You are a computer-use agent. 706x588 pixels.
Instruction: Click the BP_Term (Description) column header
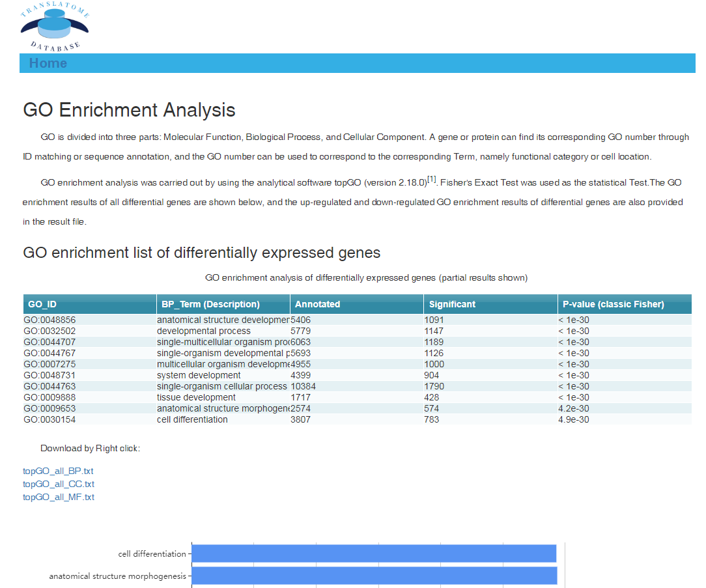coord(223,304)
